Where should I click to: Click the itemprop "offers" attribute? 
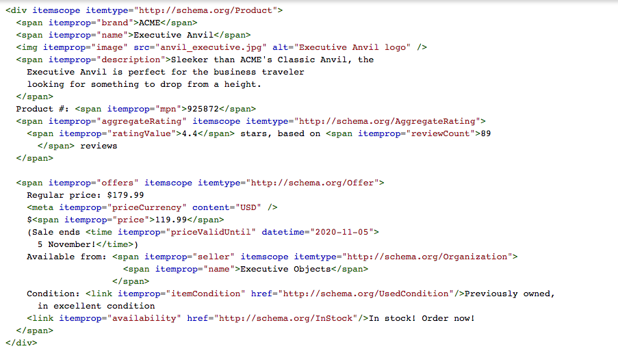pyautogui.click(x=93, y=183)
